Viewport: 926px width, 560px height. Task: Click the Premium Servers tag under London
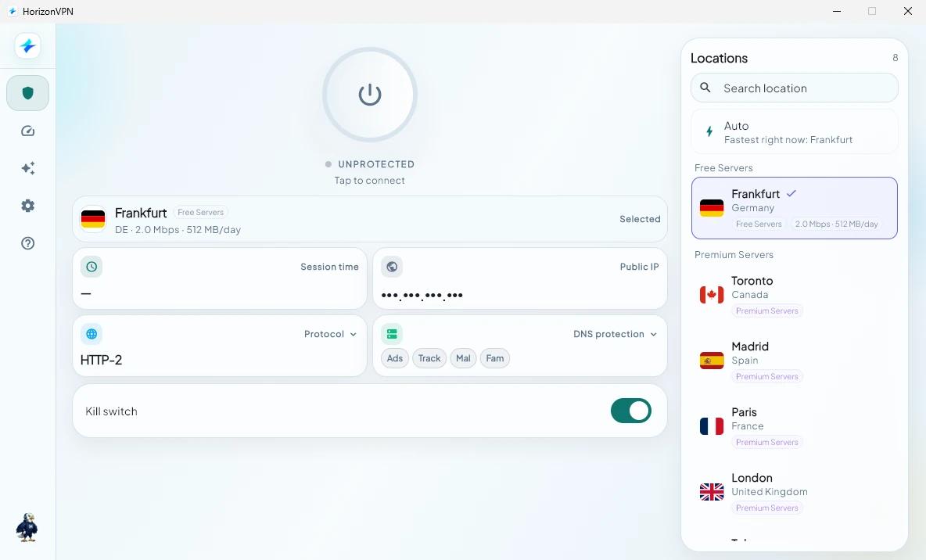pyautogui.click(x=766, y=508)
